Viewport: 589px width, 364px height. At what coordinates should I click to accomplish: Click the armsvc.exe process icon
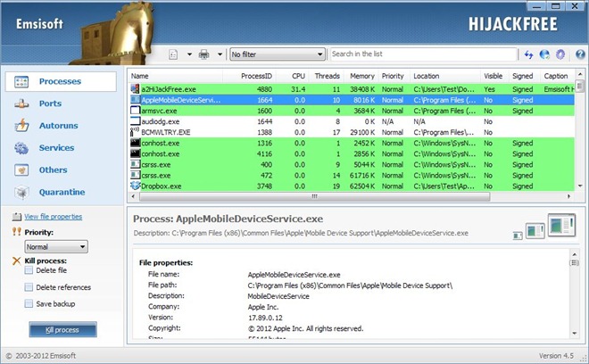click(x=136, y=111)
